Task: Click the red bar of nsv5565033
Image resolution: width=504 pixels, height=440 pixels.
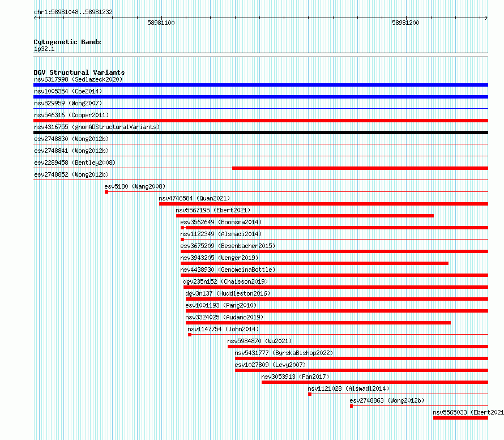Action: 460,418
